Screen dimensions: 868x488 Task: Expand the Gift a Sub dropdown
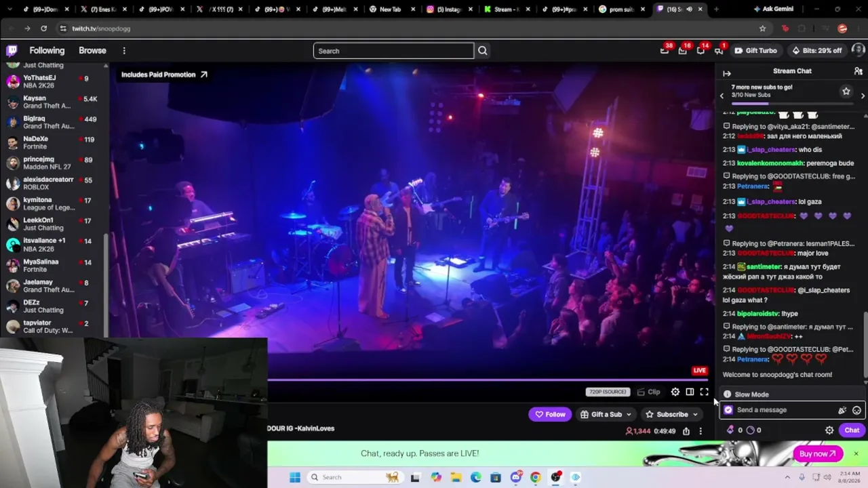pyautogui.click(x=629, y=415)
